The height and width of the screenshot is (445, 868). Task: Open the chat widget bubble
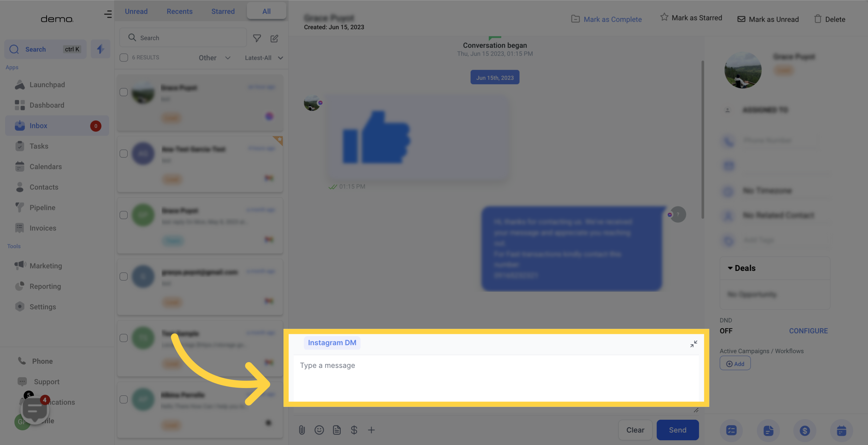click(35, 409)
